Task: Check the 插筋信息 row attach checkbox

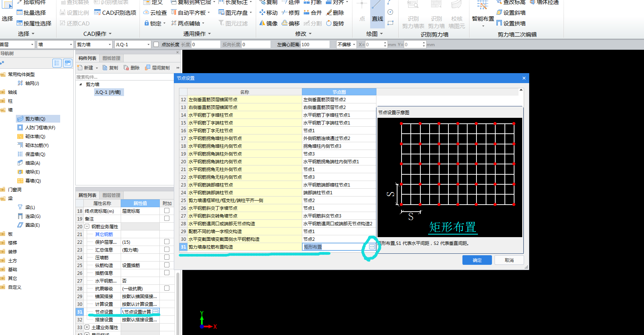Action: [167, 273]
